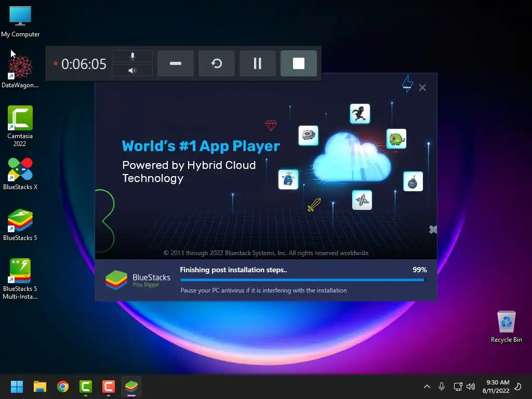Click the bomb game tile
The image size is (532, 399).
[x=413, y=181]
